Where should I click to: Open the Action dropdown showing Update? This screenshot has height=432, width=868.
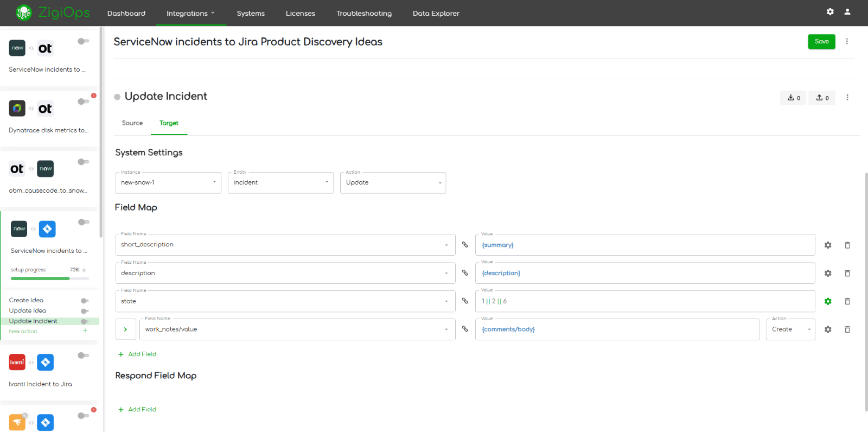tap(393, 182)
